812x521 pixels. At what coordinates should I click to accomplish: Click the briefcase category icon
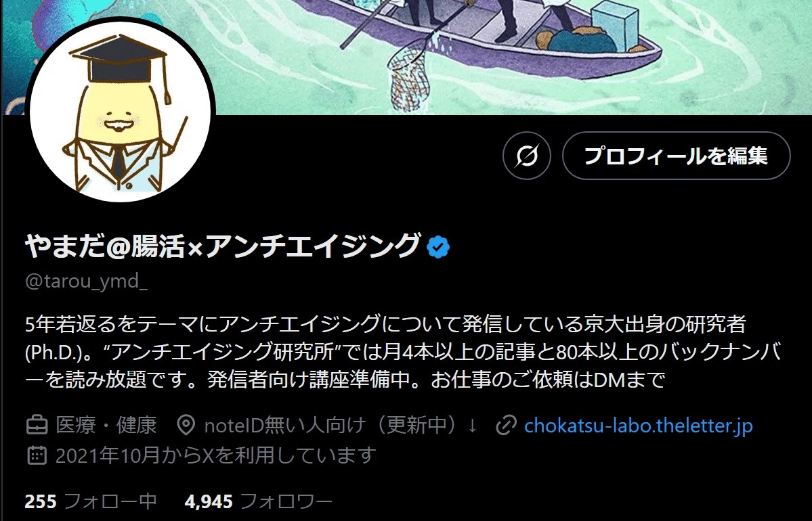[37, 426]
